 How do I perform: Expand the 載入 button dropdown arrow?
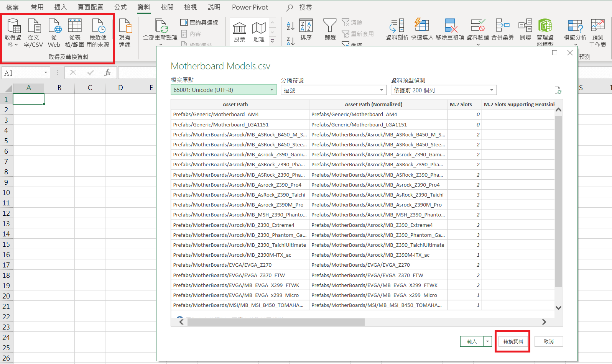[488, 341]
